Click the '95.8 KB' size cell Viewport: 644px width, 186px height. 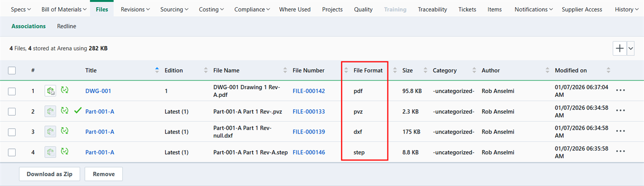[412, 91]
